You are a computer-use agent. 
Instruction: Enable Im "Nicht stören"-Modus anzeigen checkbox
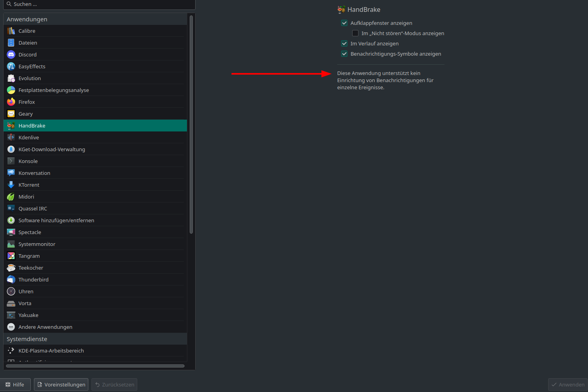(355, 33)
